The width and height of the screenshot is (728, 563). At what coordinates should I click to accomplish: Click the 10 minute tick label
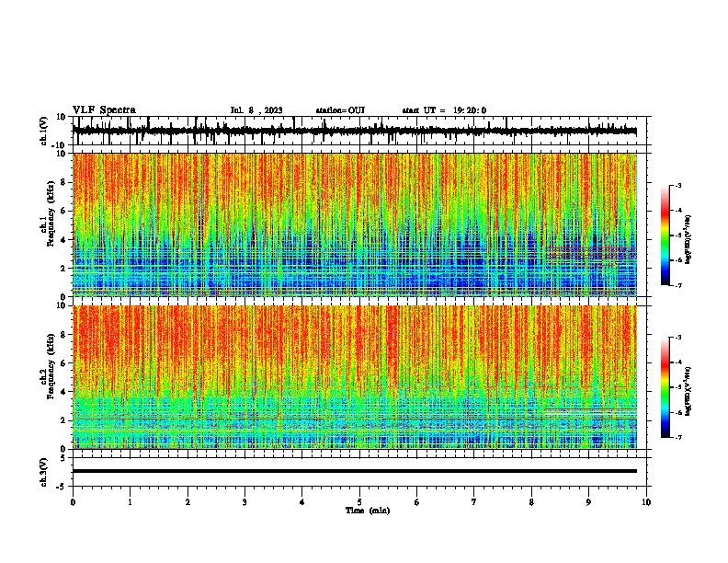646,502
